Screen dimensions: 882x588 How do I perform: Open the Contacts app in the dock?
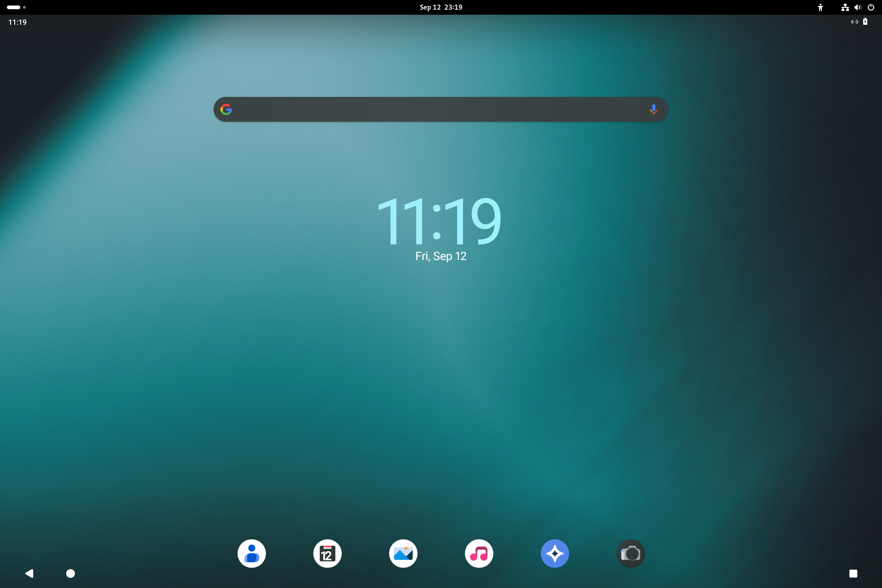(x=251, y=554)
